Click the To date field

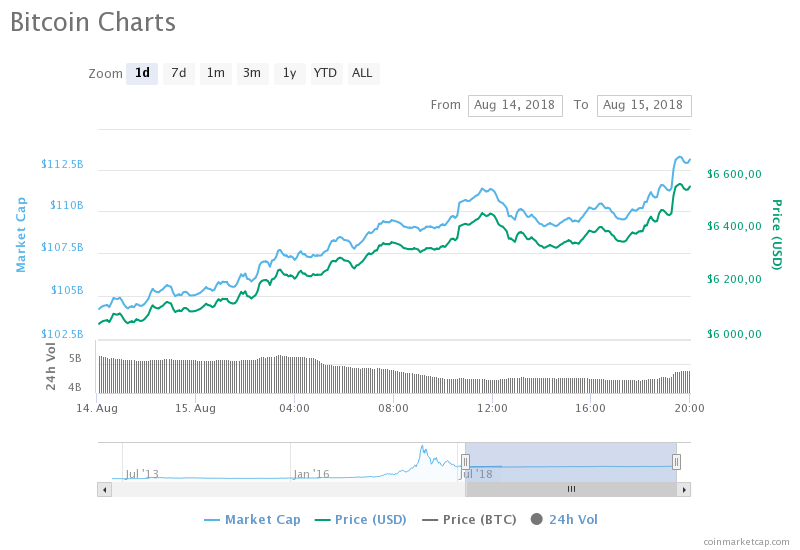coord(644,106)
